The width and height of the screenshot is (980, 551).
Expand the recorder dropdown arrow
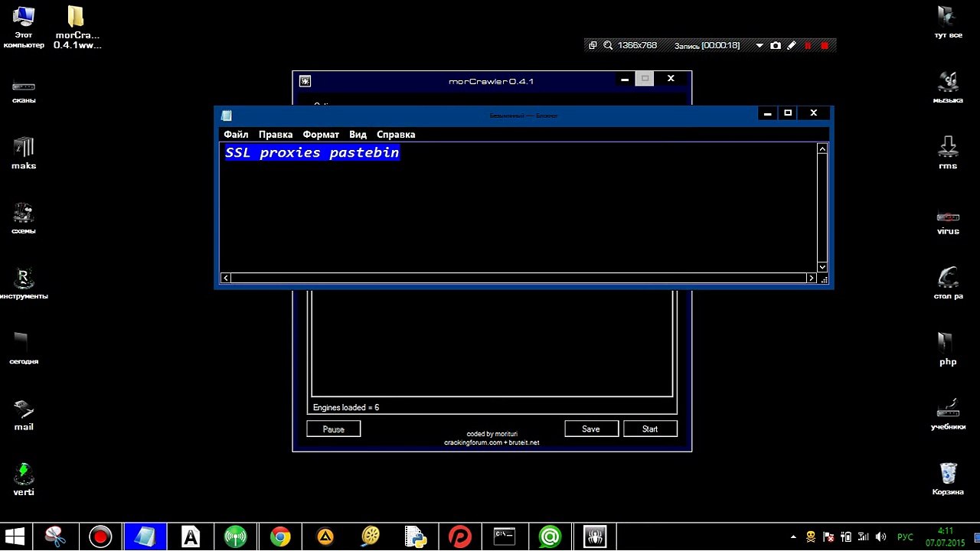[759, 46]
